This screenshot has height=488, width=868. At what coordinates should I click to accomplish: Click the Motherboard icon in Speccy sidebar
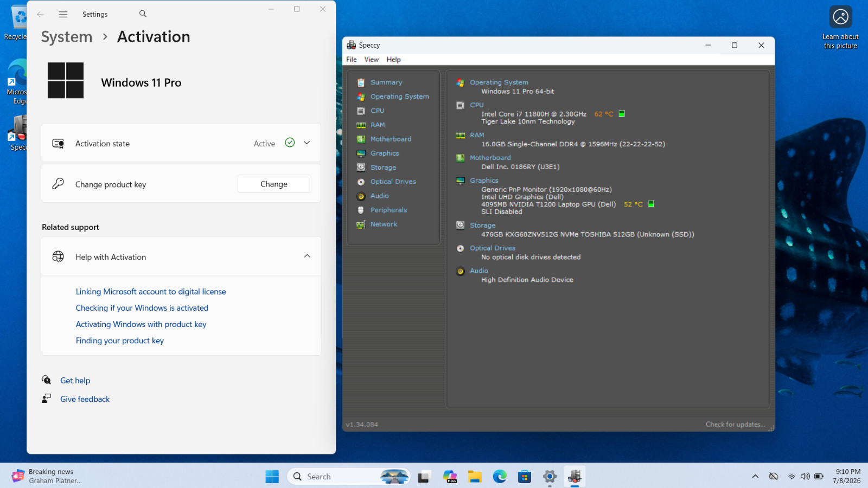click(361, 139)
